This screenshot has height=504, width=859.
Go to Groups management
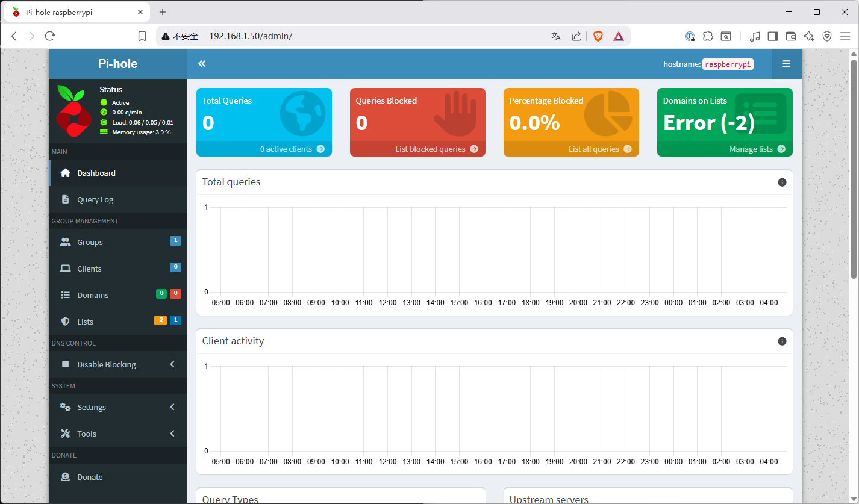(118, 242)
